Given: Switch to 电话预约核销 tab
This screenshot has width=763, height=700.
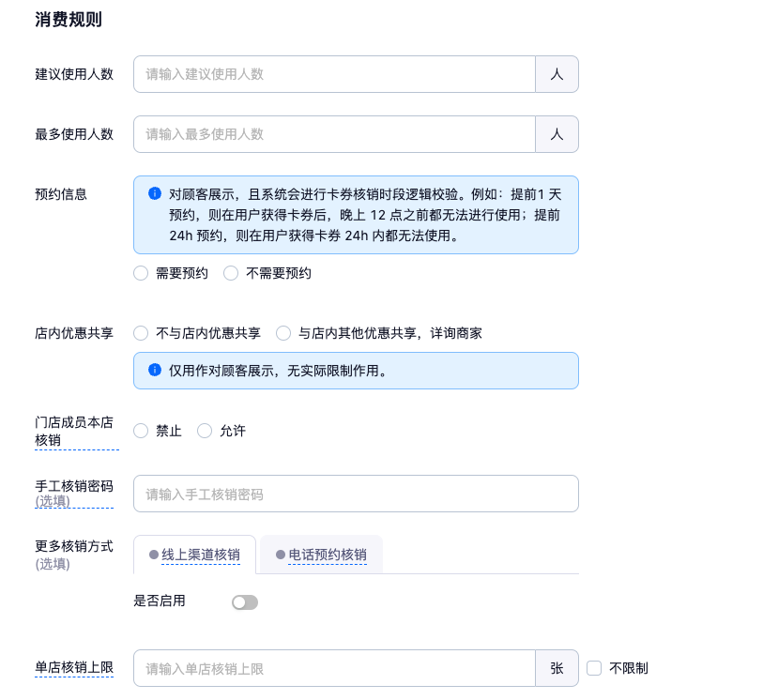Looking at the screenshot, I should (x=321, y=555).
